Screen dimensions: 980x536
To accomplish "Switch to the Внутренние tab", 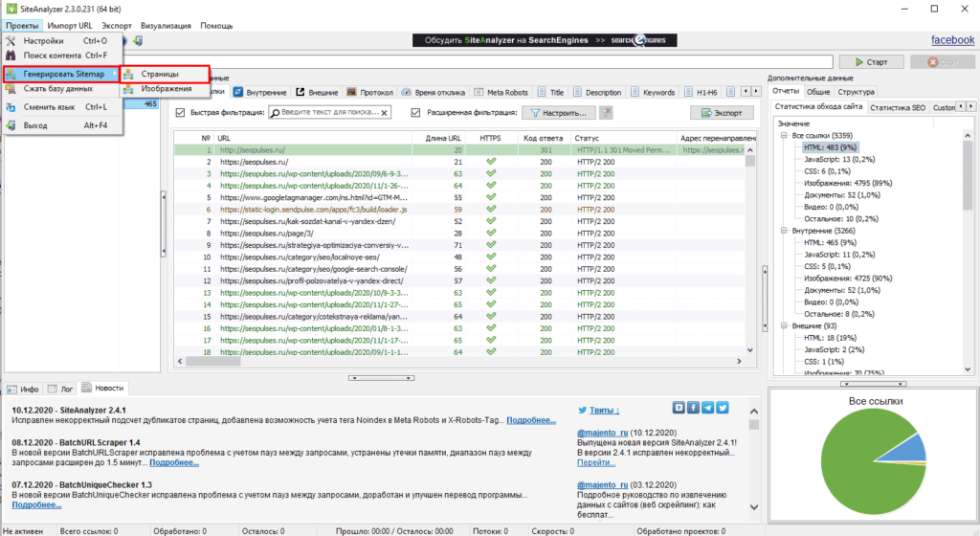I will tap(260, 92).
